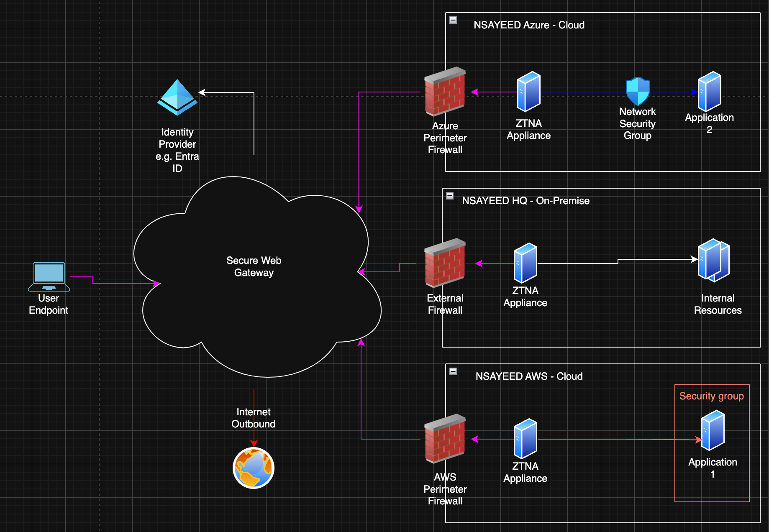Click the NSAYEED AWS - Cloud title text
The image size is (769, 532).
point(529,376)
